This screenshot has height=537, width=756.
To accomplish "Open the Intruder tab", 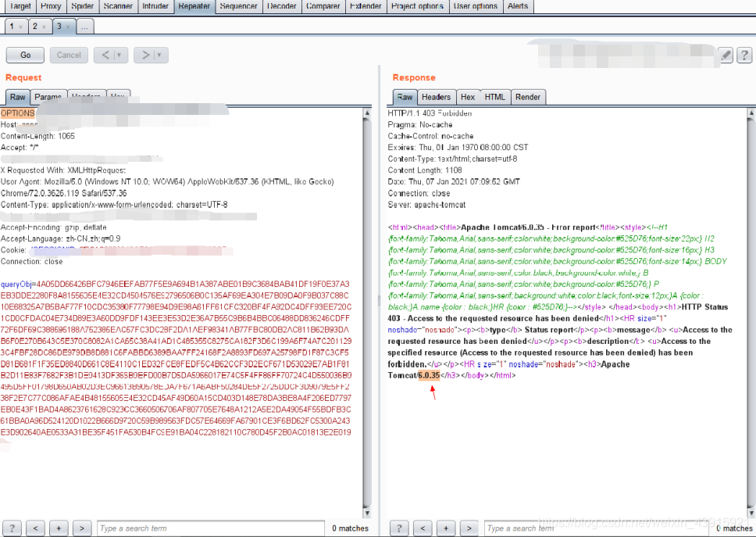I will point(155,6).
